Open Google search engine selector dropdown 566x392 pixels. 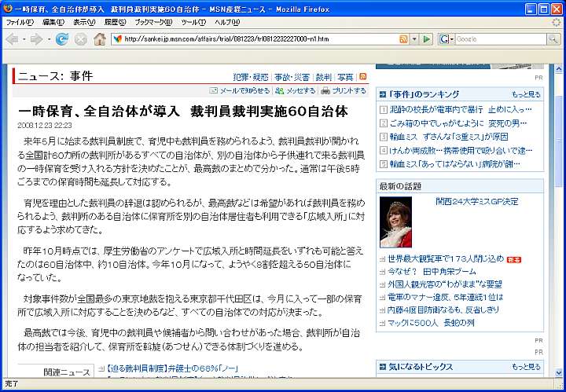click(x=447, y=38)
